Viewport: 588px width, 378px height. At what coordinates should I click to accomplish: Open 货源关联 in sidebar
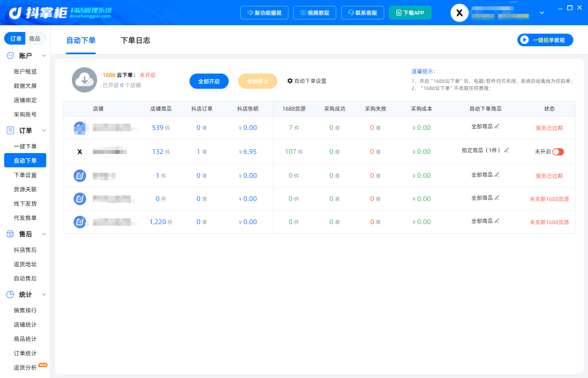25,189
